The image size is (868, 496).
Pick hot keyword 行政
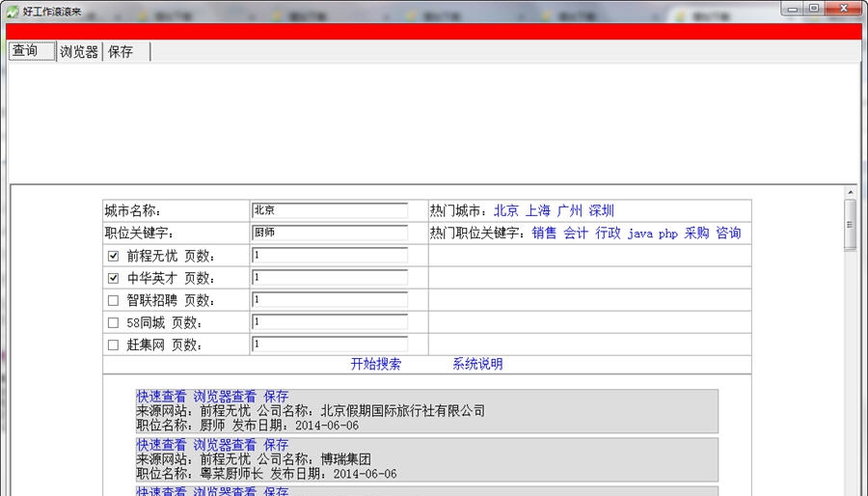click(608, 234)
